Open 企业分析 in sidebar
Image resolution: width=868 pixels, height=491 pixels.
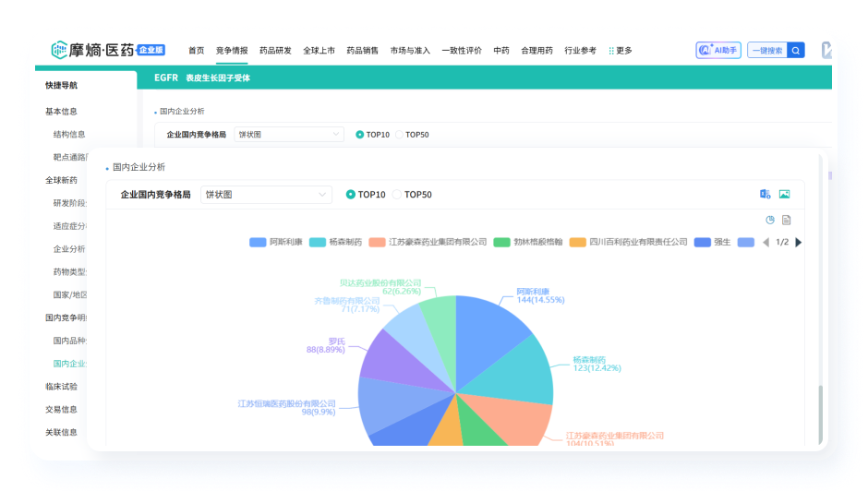tap(69, 248)
